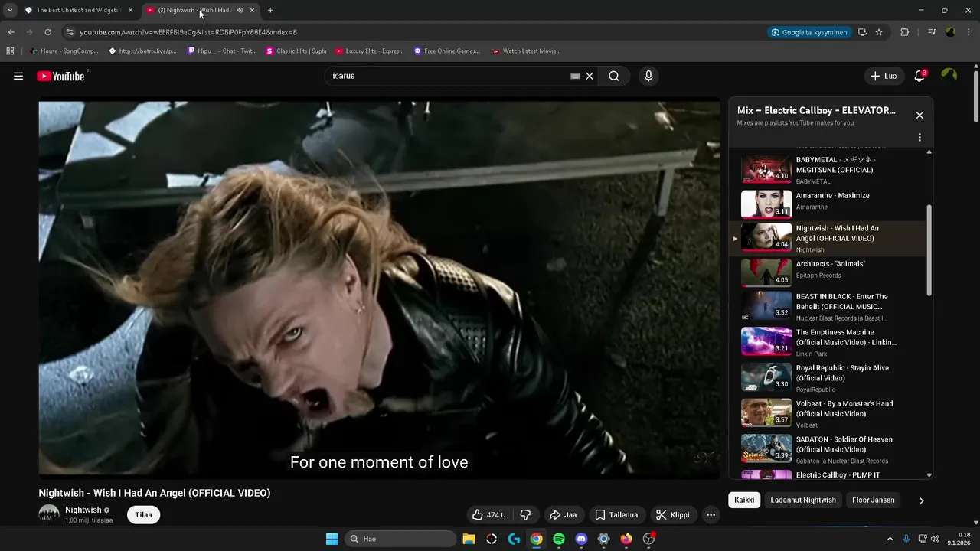Open YouTube notifications bell

pyautogui.click(x=920, y=76)
